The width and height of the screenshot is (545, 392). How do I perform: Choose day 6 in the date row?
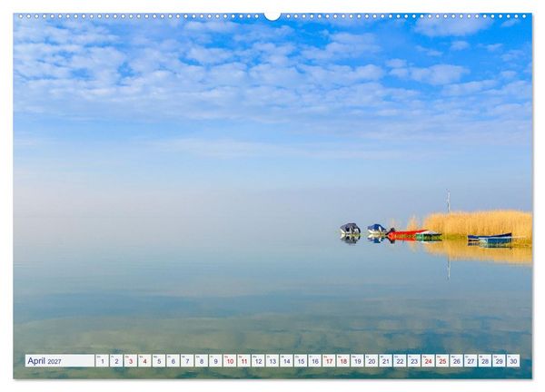173,360
